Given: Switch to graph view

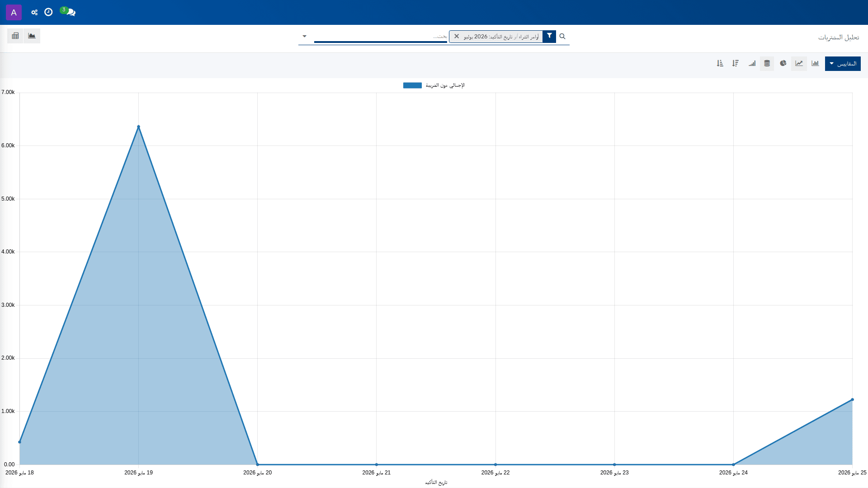Looking at the screenshot, I should tap(32, 36).
